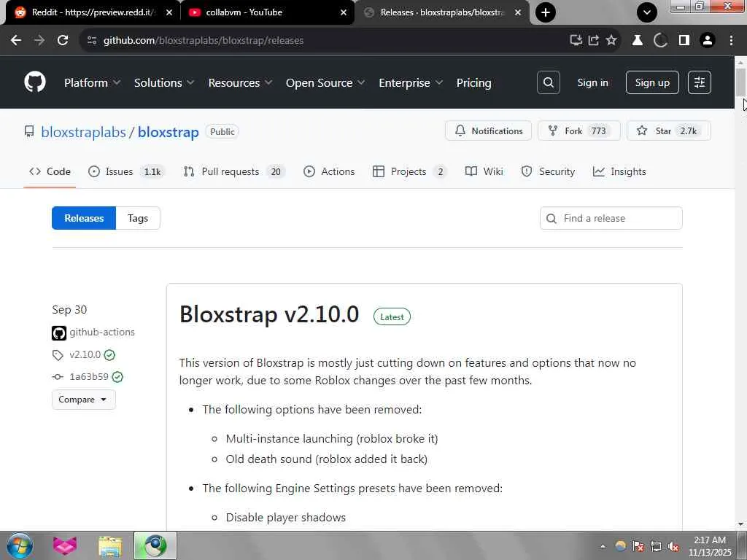The height and width of the screenshot is (560, 747).
Task: Expand the Resources menu
Action: click(x=240, y=83)
